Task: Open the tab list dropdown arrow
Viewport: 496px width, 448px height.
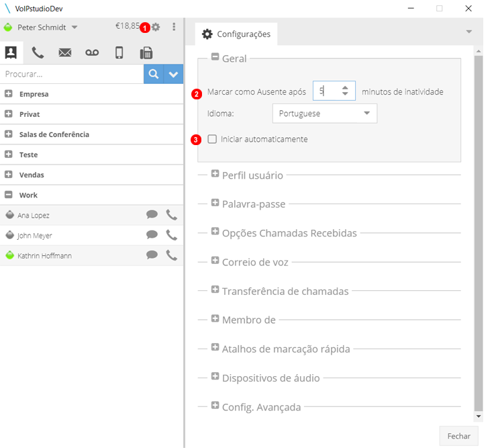Action: click(469, 32)
